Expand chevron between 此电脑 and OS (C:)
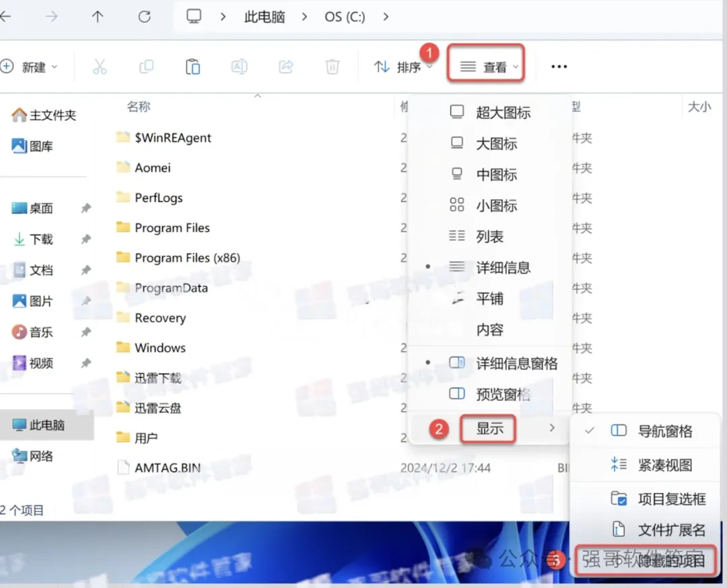 point(304,17)
